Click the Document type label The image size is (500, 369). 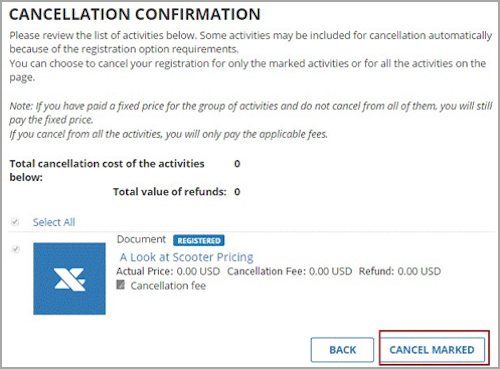pos(141,239)
